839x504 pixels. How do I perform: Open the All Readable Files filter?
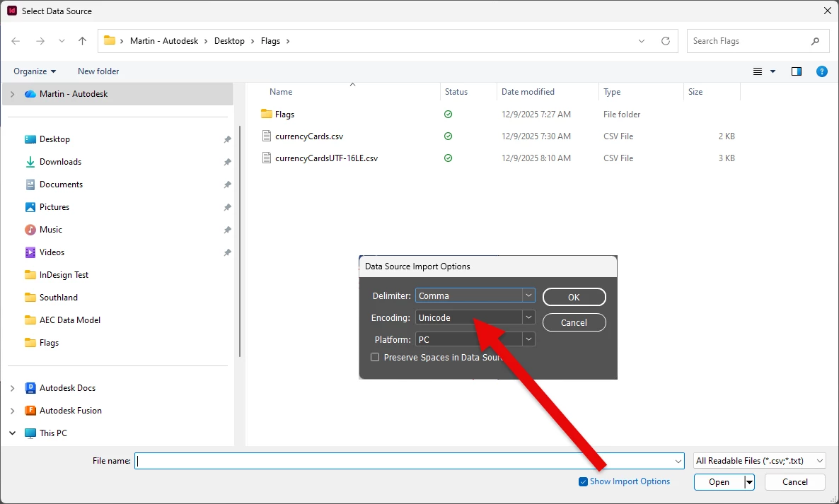759,461
